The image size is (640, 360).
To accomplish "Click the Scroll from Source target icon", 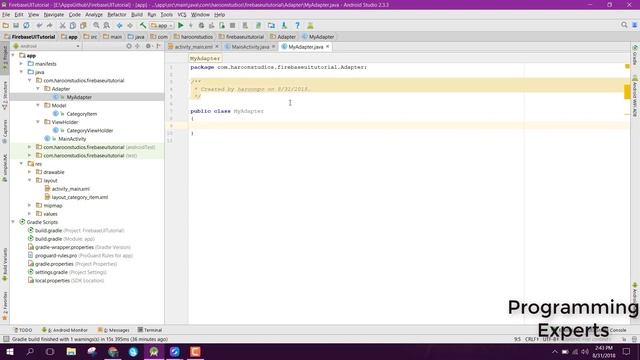I will pyautogui.click(x=129, y=46).
